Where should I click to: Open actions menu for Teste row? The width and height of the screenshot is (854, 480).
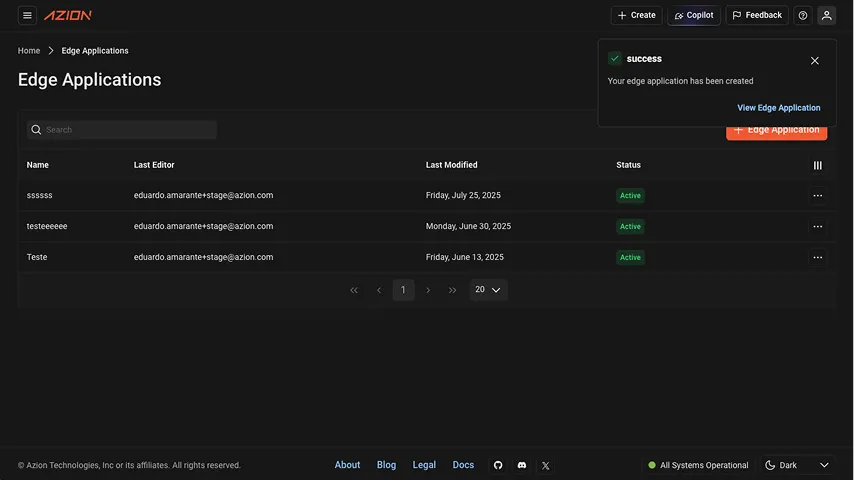[x=817, y=257]
